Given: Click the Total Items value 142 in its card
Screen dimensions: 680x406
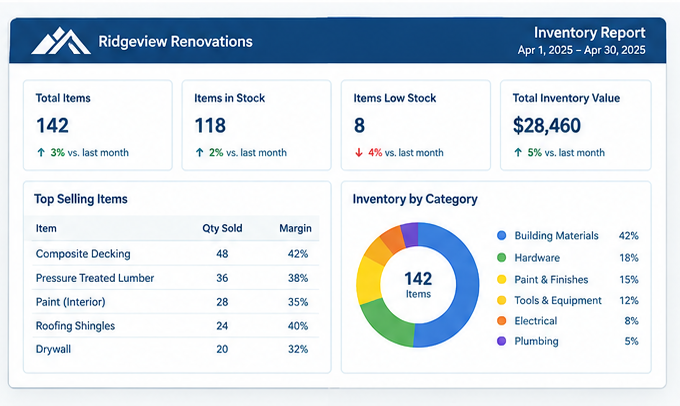Looking at the screenshot, I should pyautogui.click(x=52, y=125).
